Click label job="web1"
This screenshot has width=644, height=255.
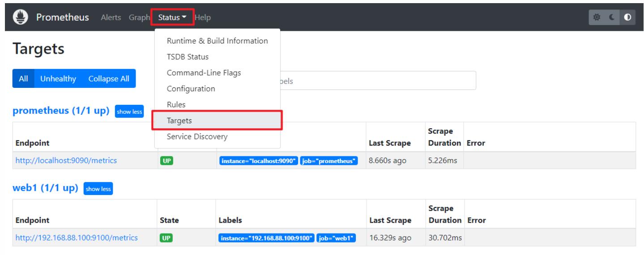(336, 238)
